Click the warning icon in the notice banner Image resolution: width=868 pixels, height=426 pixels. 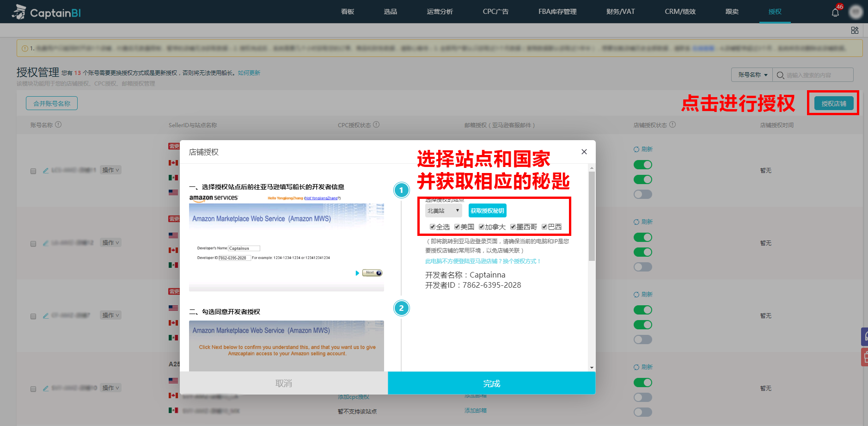[x=24, y=48]
